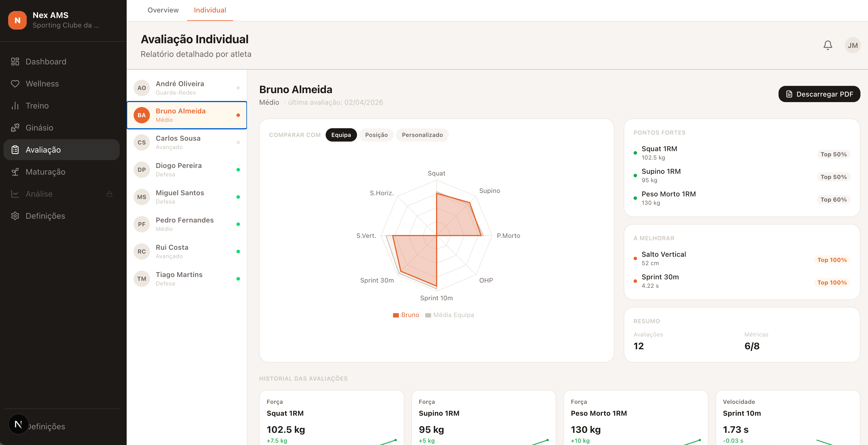This screenshot has width=868, height=445.
Task: Click the Wellness heart icon
Action: 15,84
